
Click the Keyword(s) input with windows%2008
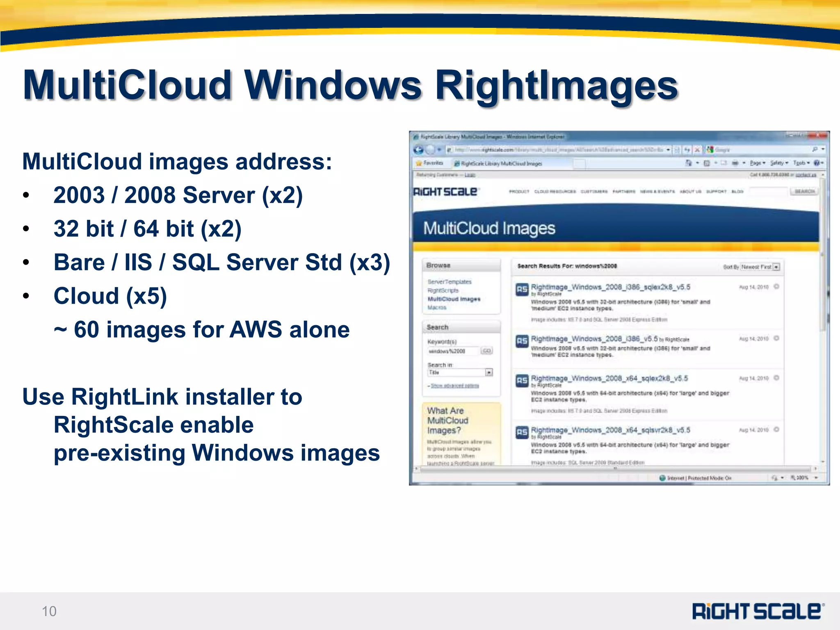point(453,351)
